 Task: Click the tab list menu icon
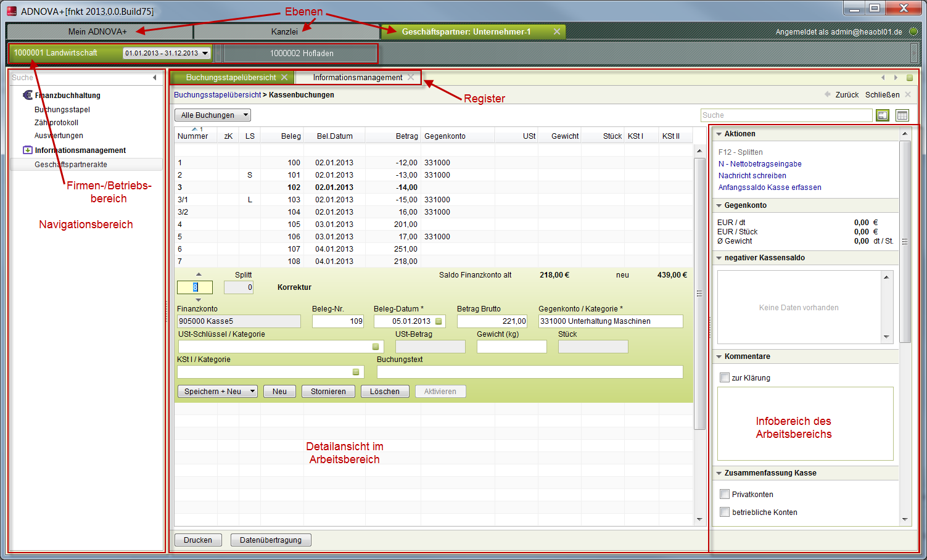coord(909,78)
